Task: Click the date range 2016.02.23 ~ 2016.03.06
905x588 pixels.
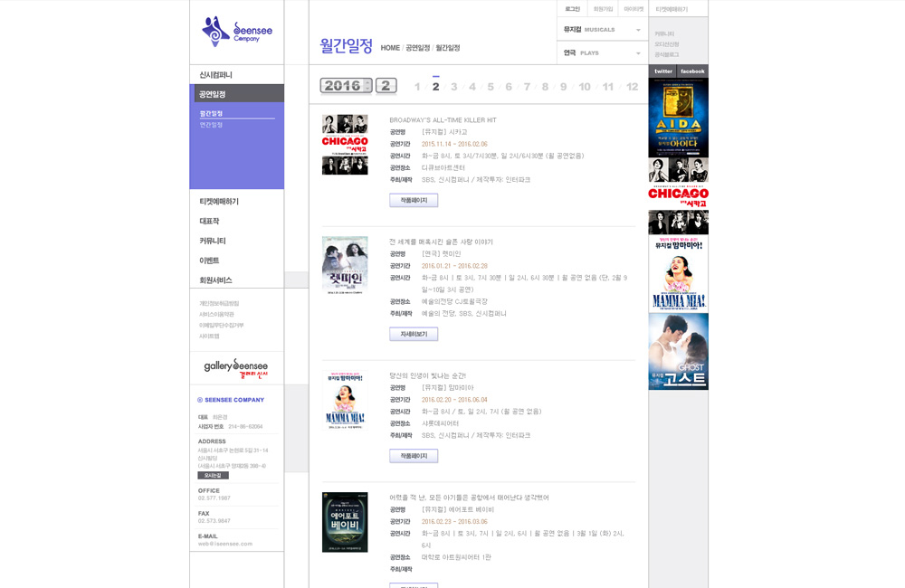Action: (454, 522)
